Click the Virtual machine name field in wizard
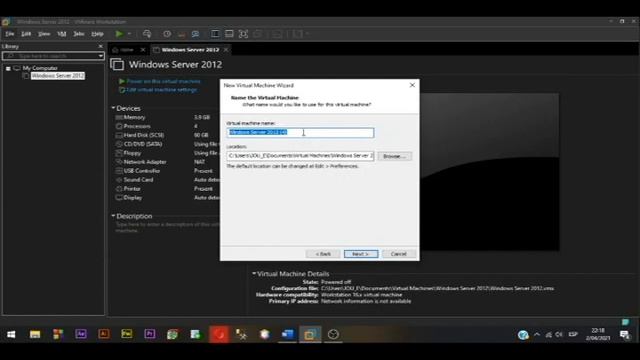 [300, 133]
